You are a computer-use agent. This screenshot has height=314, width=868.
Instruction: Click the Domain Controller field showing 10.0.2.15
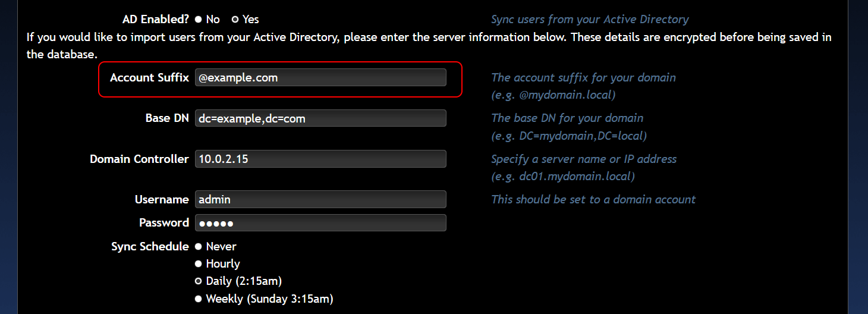tap(320, 159)
